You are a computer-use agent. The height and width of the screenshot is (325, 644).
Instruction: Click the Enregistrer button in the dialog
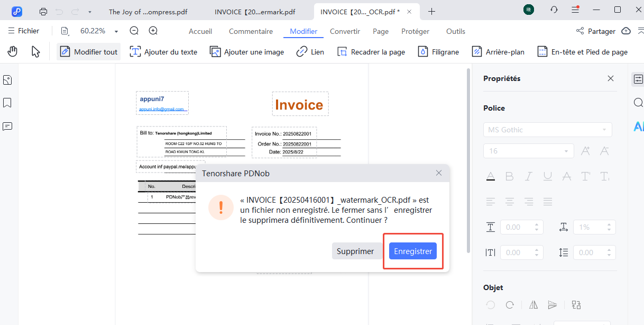click(412, 251)
